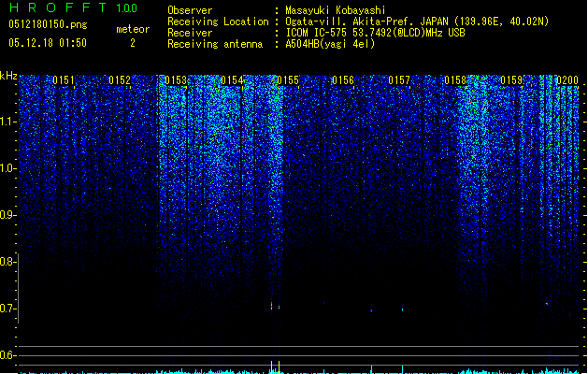This screenshot has height=374, width=588.
Task: Click the Receiving Location label
Action: 218,22
